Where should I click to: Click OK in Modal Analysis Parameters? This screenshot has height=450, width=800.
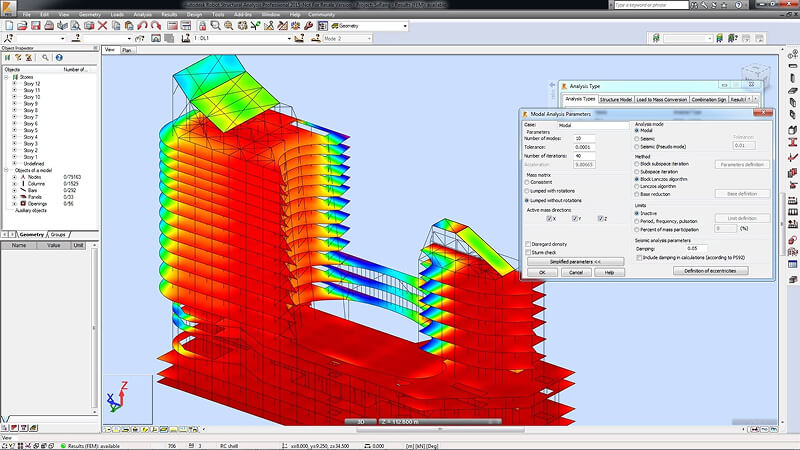click(x=542, y=272)
